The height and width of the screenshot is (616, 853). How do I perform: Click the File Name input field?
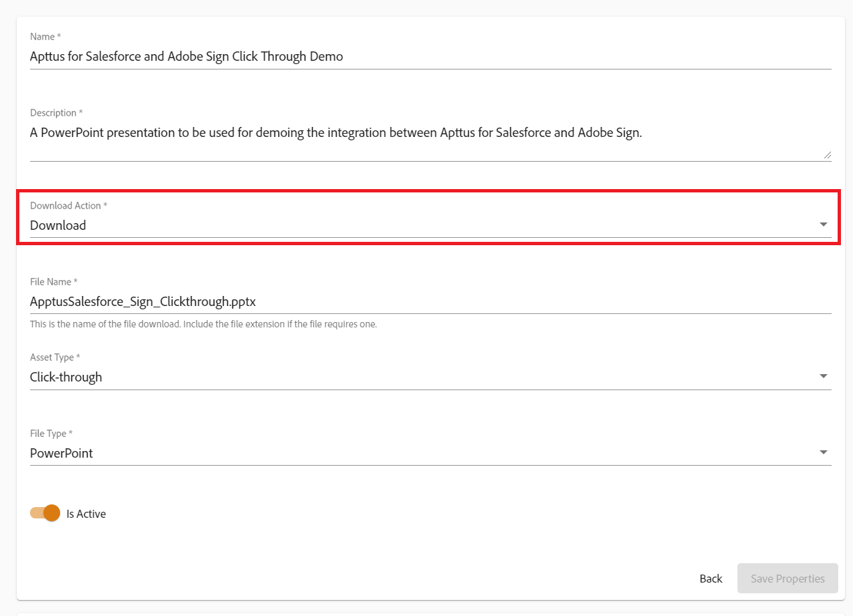pyautogui.click(x=430, y=302)
